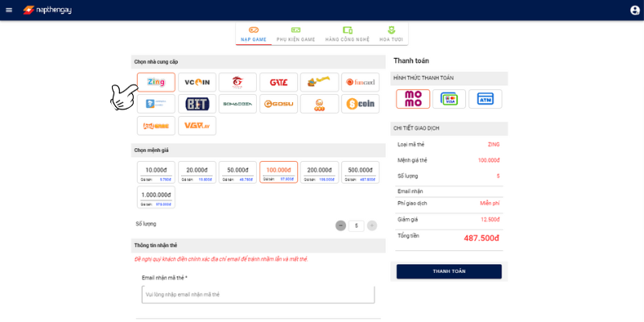The width and height of the screenshot is (644, 322).
Task: Click the 12.500đ discount value
Action: click(x=490, y=219)
